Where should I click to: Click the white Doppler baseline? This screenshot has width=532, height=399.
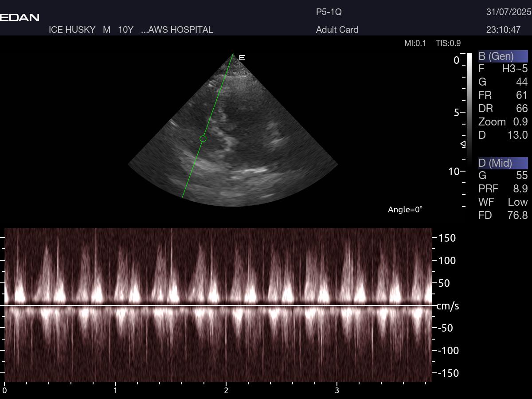point(217,305)
